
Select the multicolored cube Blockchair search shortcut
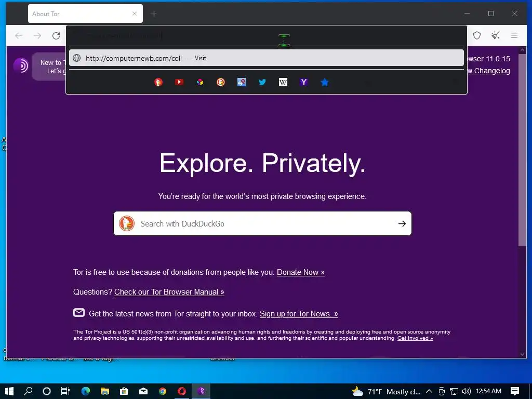200,82
